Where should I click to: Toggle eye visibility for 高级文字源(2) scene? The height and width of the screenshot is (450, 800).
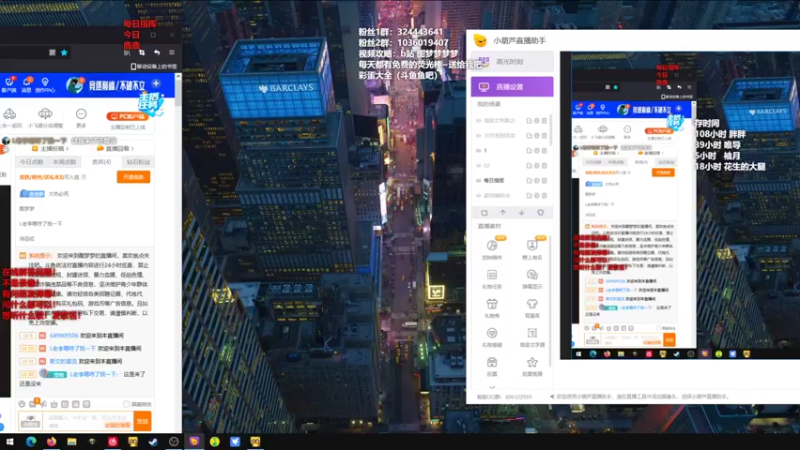(479, 121)
